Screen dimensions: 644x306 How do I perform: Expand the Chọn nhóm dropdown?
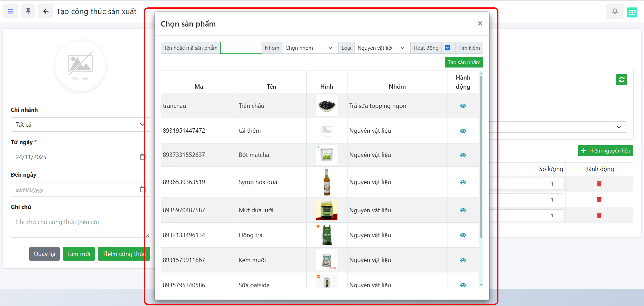coord(310,48)
